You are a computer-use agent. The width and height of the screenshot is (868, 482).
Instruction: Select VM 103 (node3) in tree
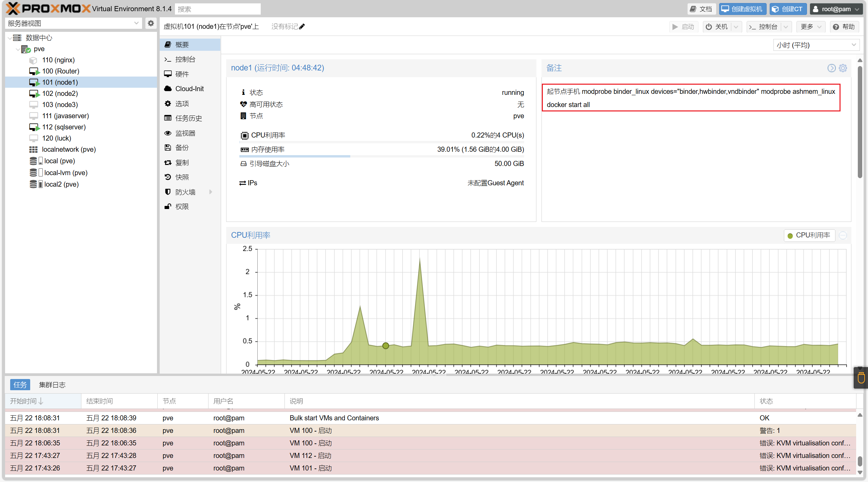(x=60, y=105)
